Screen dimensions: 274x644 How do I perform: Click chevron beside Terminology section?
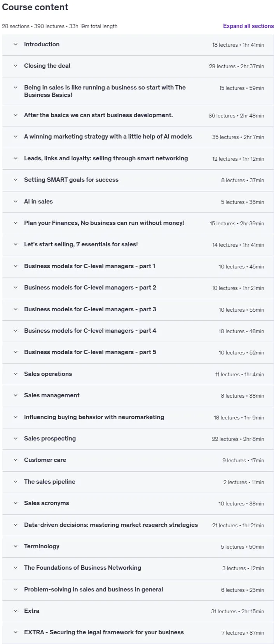click(x=16, y=546)
